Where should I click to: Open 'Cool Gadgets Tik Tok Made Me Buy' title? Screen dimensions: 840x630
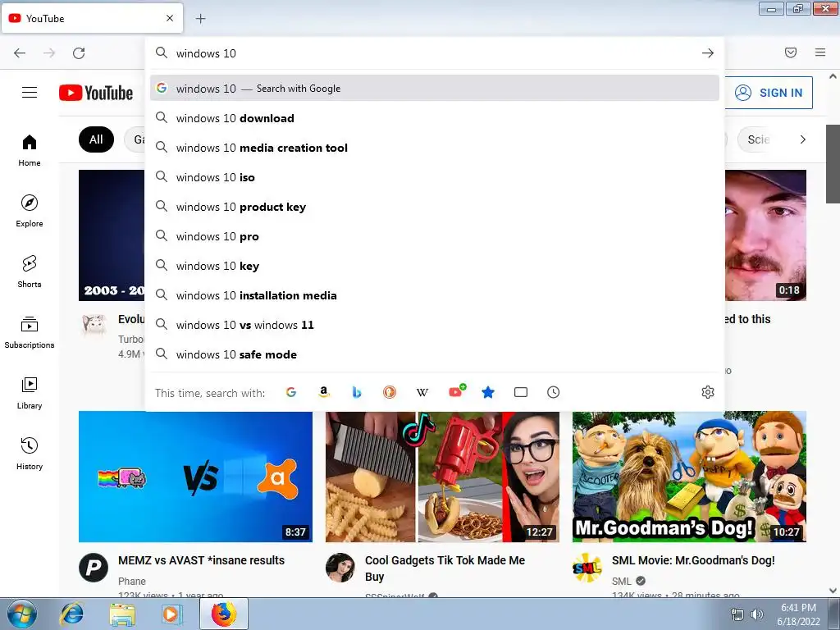coord(445,568)
